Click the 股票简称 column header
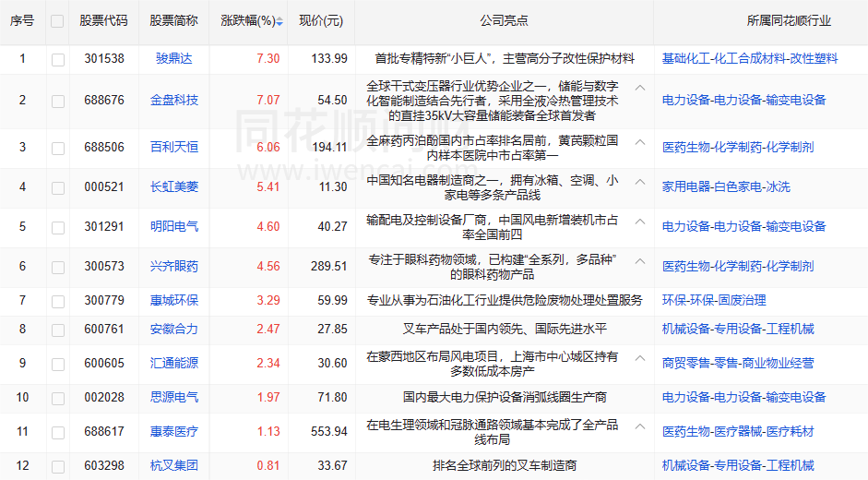Viewport: 868px width, 480px height. point(173,21)
